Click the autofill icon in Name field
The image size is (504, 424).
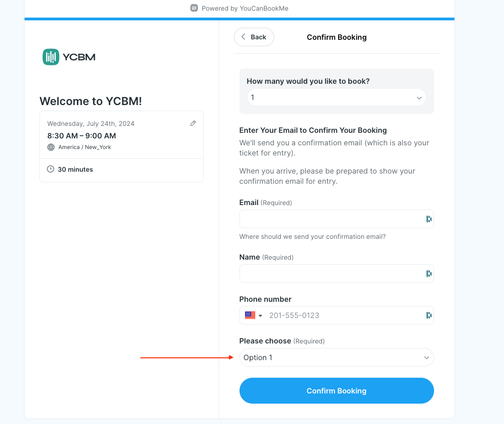pyautogui.click(x=429, y=274)
